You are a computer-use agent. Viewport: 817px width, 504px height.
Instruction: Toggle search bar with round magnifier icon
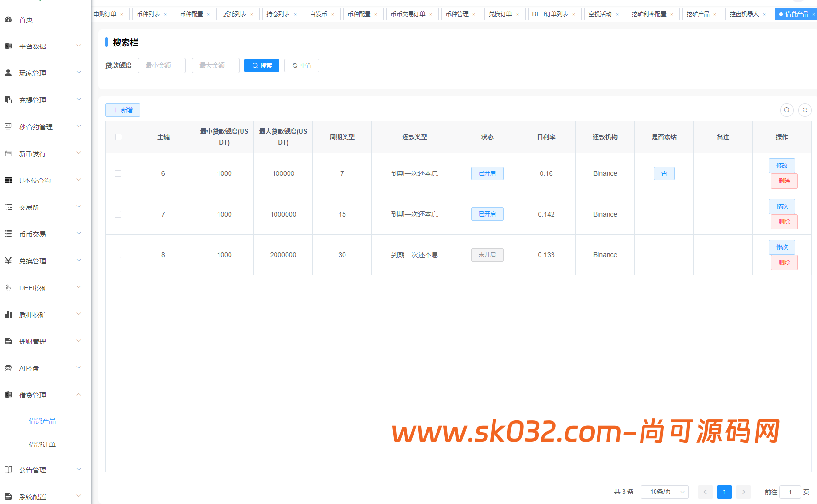787,110
